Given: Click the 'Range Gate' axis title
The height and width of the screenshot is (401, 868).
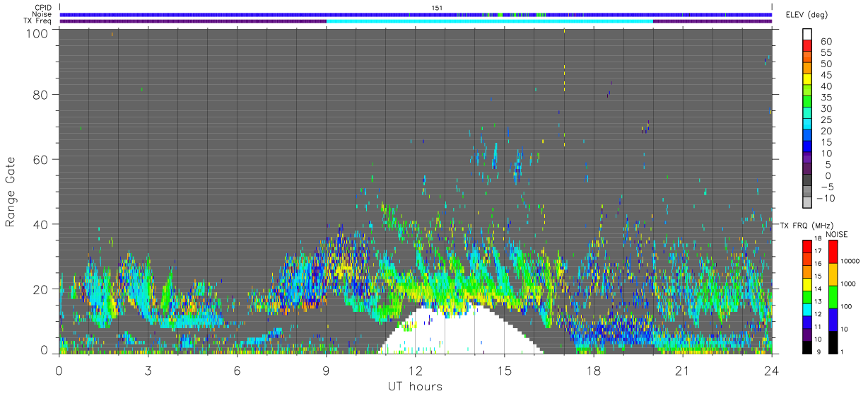Looking at the screenshot, I should (x=11, y=190).
